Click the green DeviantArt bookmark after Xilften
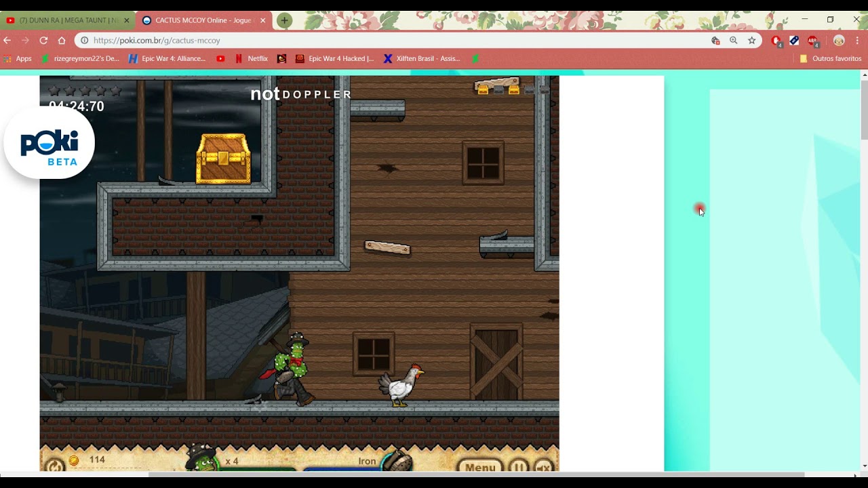The height and width of the screenshot is (488, 868). pos(475,59)
